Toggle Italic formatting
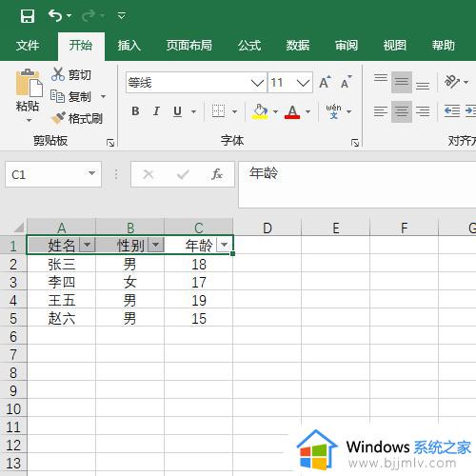 [156, 111]
